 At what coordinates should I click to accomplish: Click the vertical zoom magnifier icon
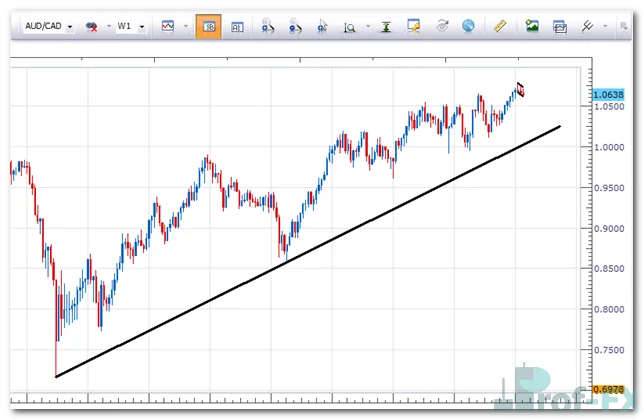coord(350,26)
